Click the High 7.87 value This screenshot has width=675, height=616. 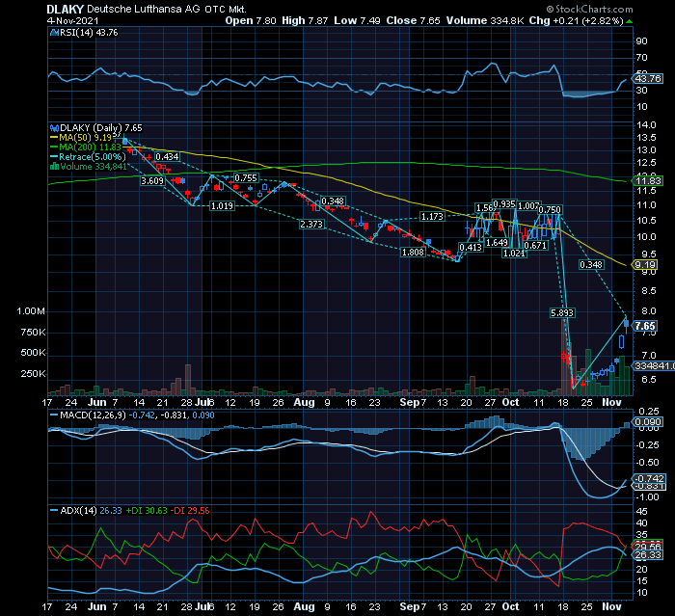305,20
